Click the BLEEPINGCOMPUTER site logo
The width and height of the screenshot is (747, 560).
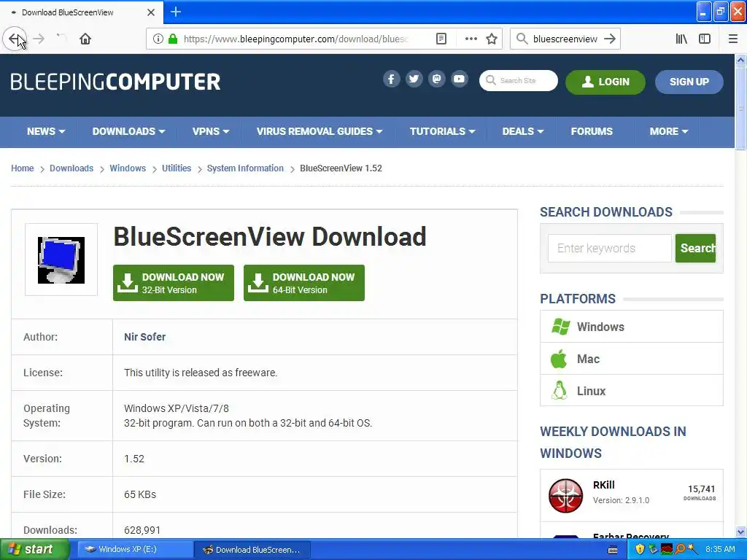[115, 82]
